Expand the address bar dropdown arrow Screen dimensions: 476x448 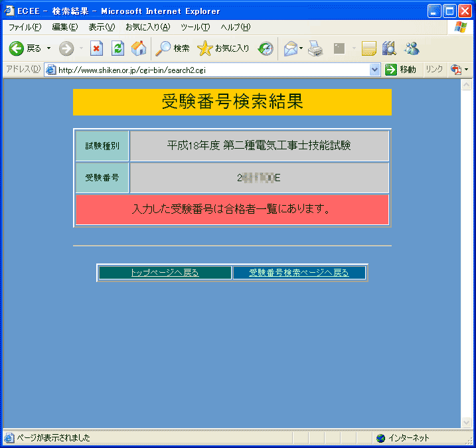375,70
